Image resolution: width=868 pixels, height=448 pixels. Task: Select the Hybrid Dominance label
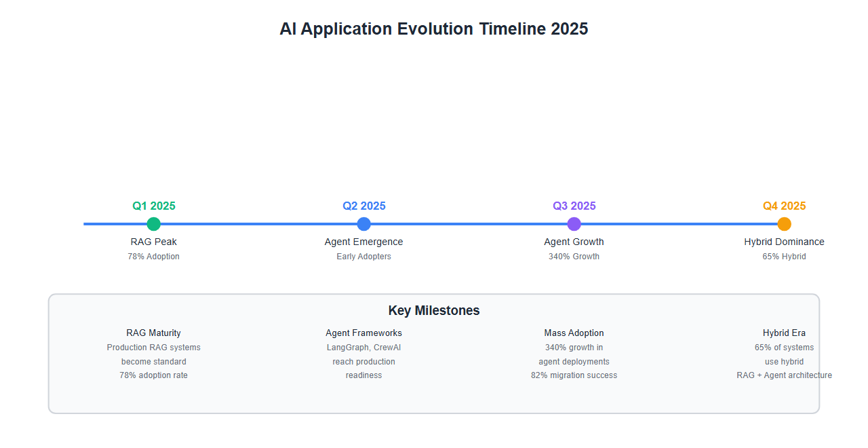pos(785,242)
